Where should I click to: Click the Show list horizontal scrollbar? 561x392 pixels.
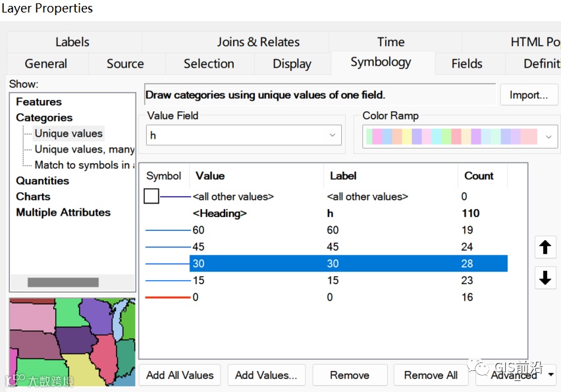(63, 282)
